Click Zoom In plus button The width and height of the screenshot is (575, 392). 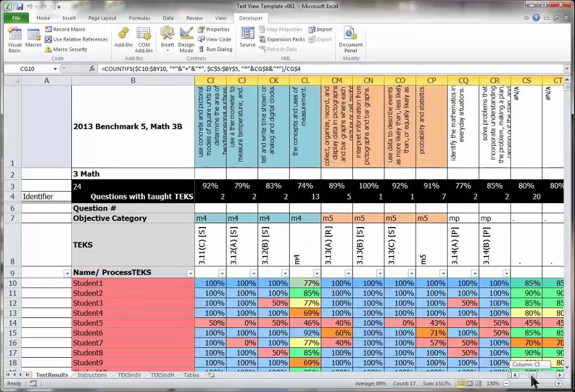[x=559, y=384]
